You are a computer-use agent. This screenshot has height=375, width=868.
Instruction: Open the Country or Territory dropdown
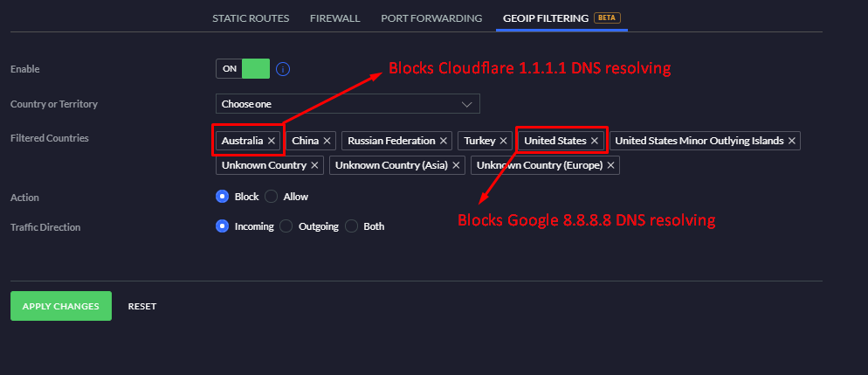pos(348,104)
